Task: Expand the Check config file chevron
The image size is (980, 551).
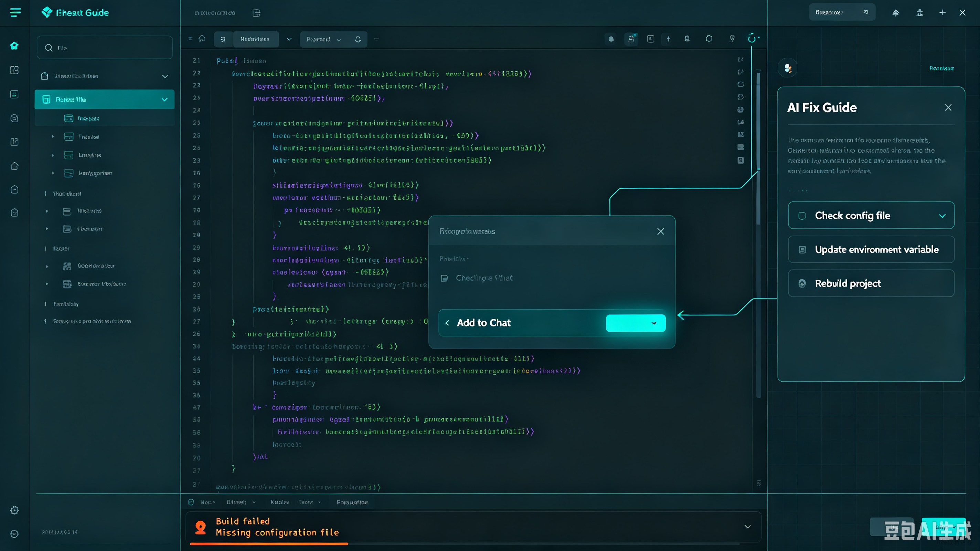Action: click(x=942, y=216)
